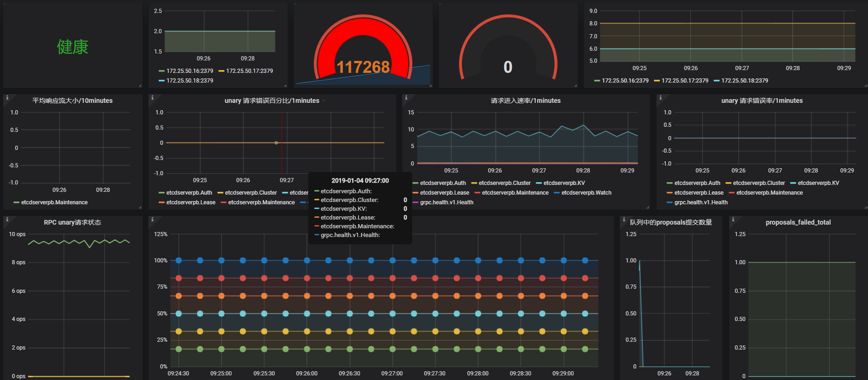Open info icon on 请求进入速率 panel
Screen dimensions: 868x380
(406, 98)
